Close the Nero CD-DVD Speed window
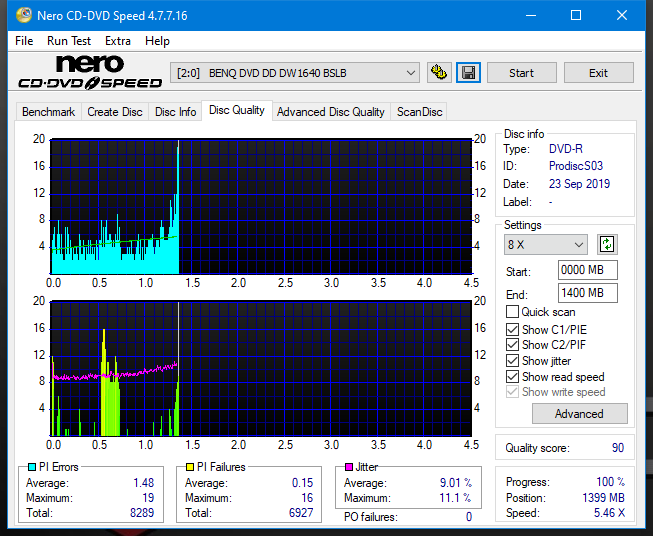Screen dimensions: 653x536 click(x=622, y=15)
